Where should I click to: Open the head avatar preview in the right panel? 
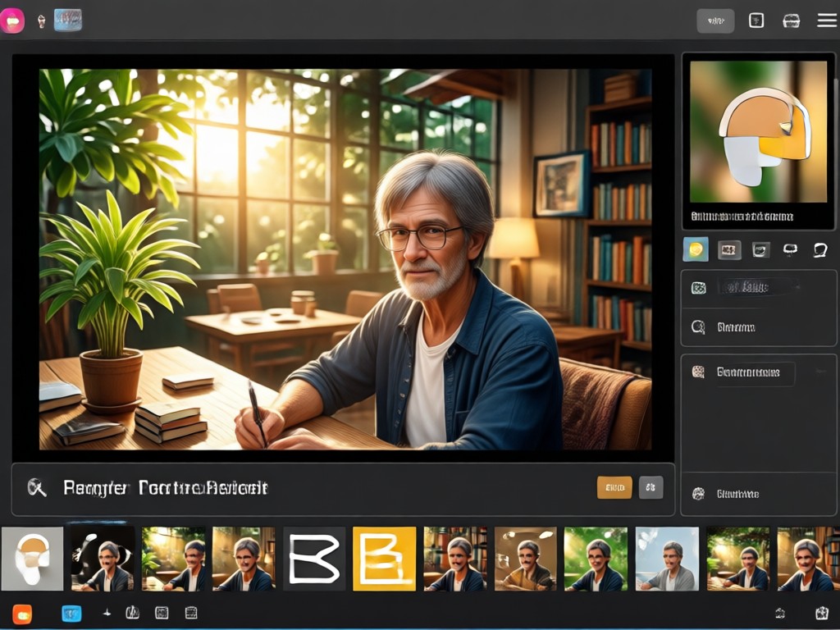coord(758,132)
